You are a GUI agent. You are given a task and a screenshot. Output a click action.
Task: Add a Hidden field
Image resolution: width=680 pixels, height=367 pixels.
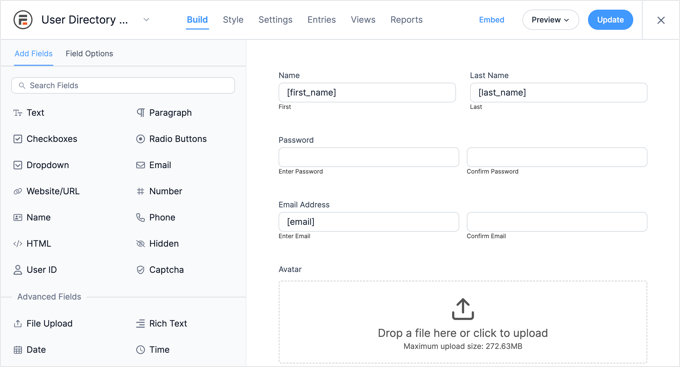(x=157, y=244)
